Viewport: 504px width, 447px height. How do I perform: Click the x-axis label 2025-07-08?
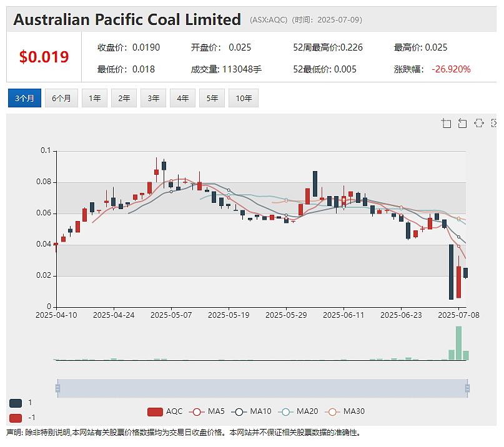click(x=458, y=315)
